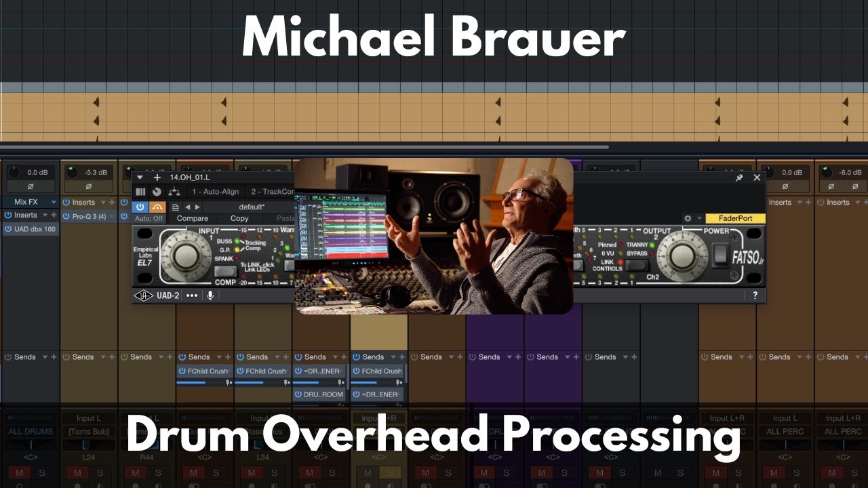The image size is (868, 488).
Task: Solo the ALL DRUMS channel
Action: (42, 472)
